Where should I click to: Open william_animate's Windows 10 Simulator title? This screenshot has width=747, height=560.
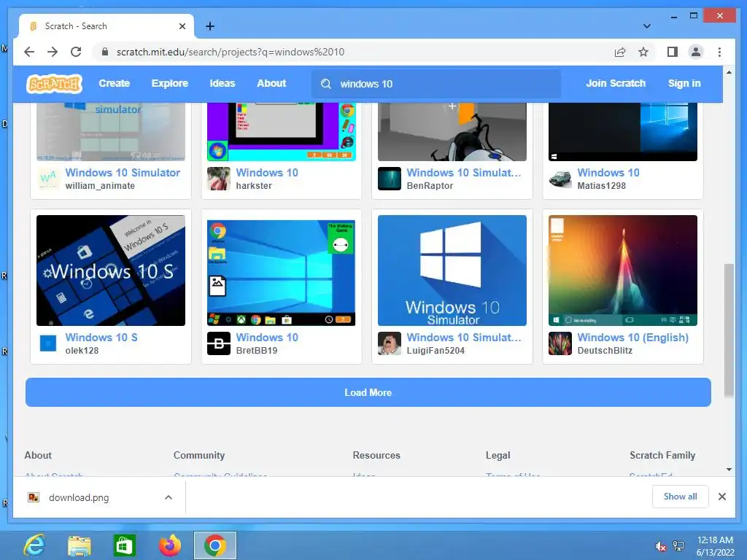click(x=123, y=172)
